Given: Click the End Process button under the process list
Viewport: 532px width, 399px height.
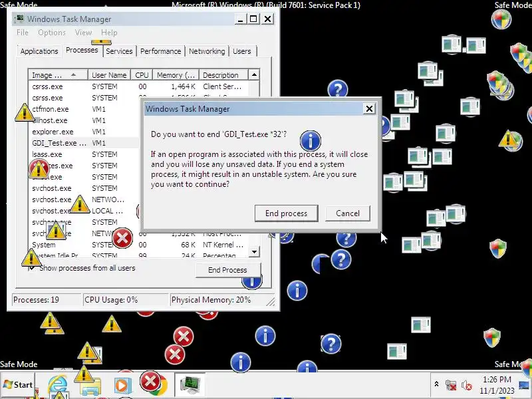Looking at the screenshot, I should 227,270.
